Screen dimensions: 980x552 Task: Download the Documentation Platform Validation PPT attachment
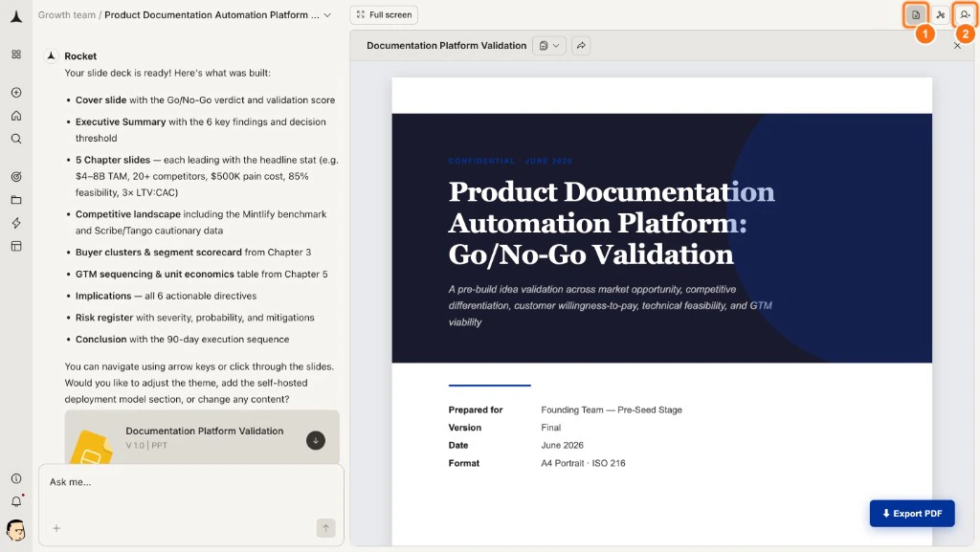tap(316, 440)
